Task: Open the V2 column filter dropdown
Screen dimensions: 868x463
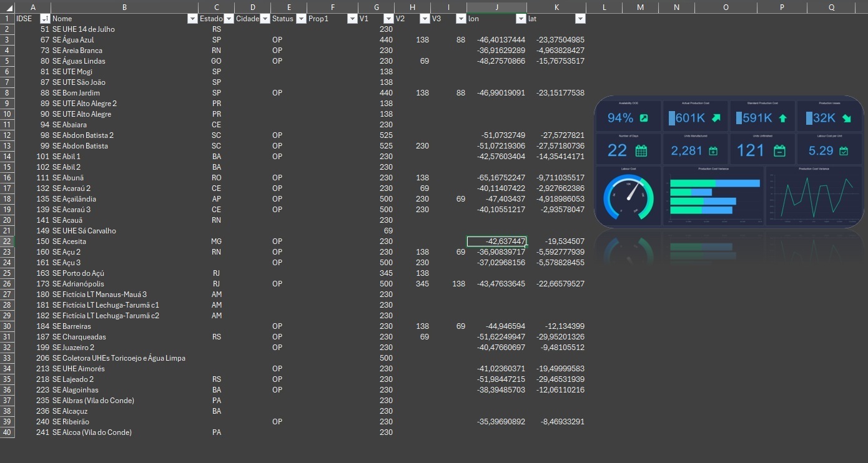Action: (x=425, y=19)
